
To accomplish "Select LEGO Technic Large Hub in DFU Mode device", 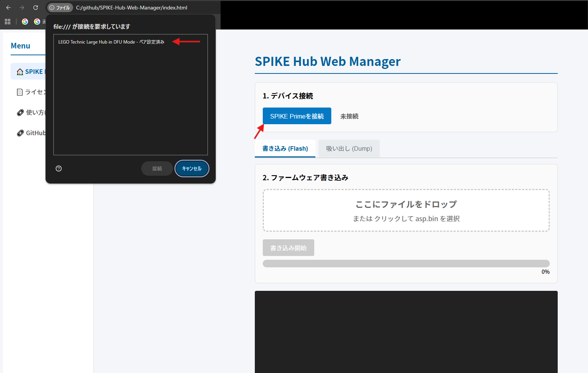I will (130, 42).
